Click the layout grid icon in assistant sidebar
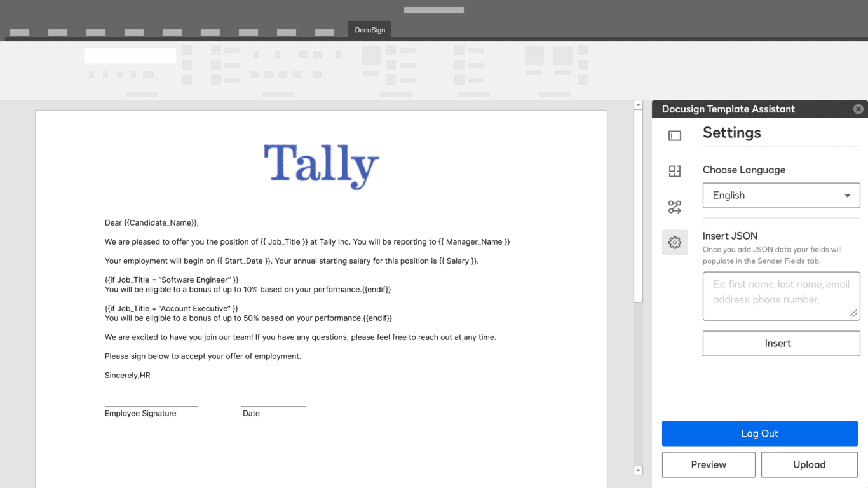 coord(675,171)
